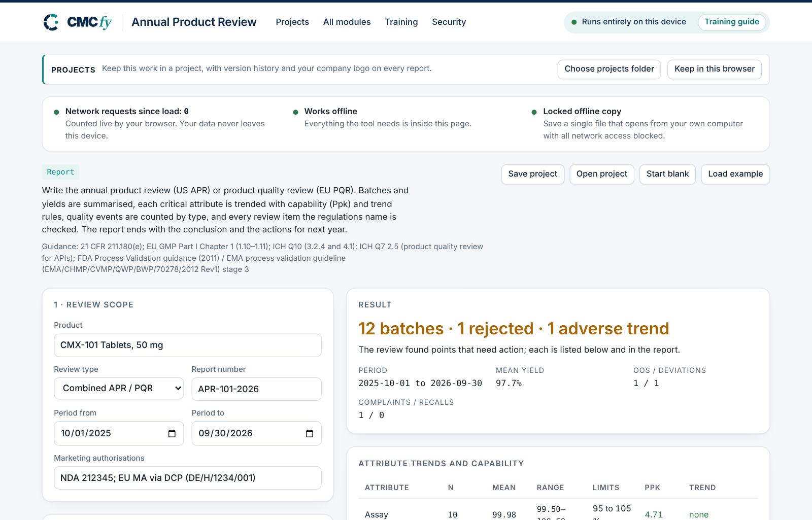Edit the Report number field
Image resolution: width=812 pixels, height=520 pixels.
[x=256, y=389]
